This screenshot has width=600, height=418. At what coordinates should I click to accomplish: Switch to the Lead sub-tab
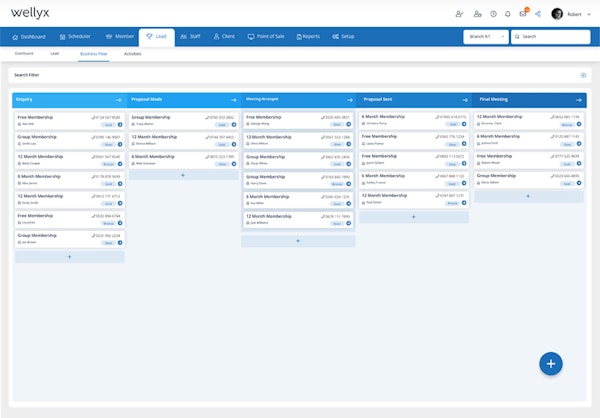(55, 54)
